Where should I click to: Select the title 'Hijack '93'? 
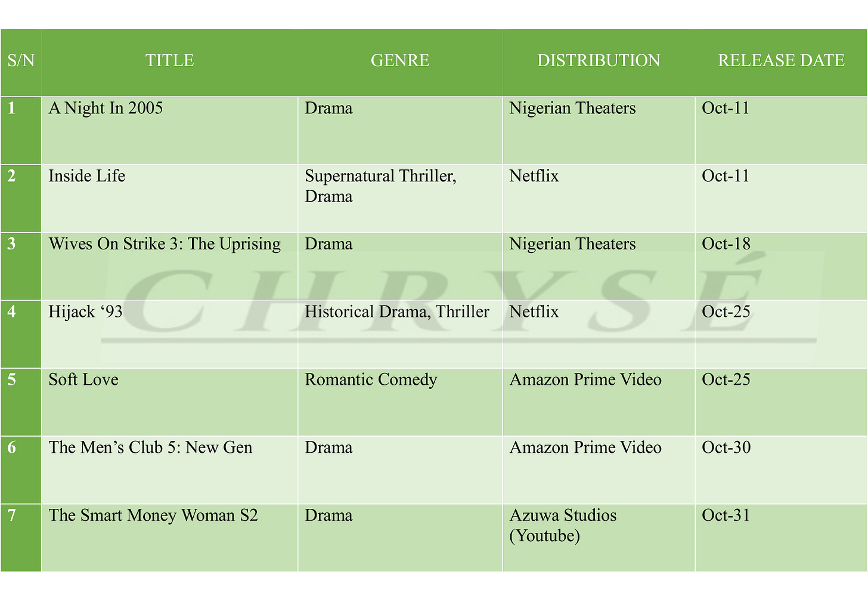85,312
